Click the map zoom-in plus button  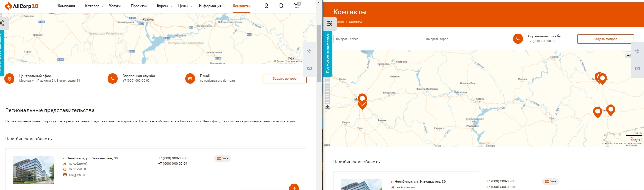click(327, 107)
